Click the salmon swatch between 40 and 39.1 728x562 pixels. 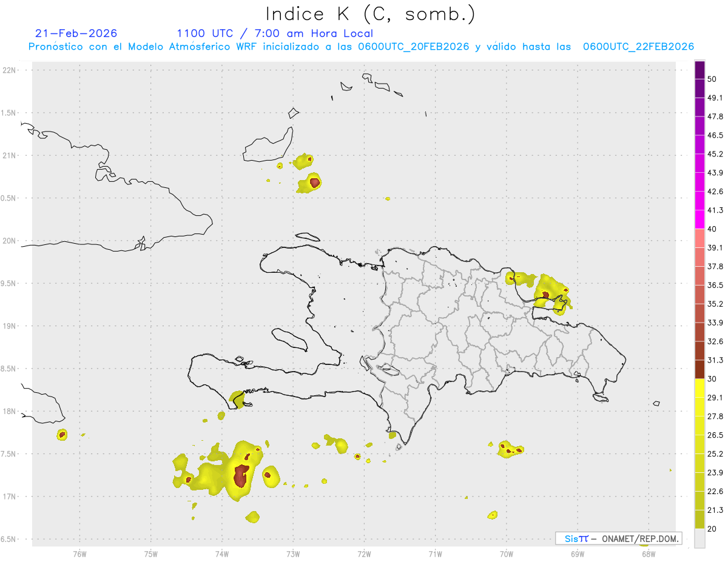[x=699, y=238]
